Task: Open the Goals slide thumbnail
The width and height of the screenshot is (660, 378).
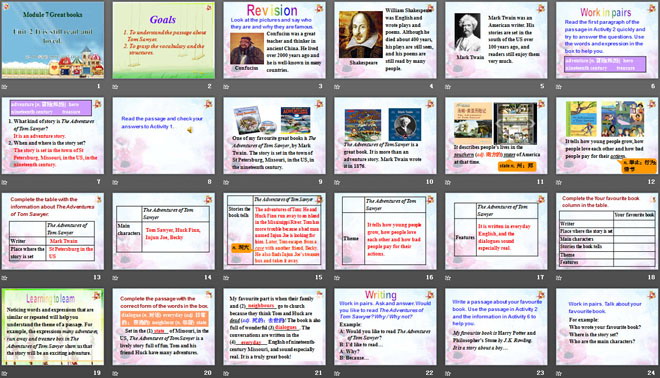Action: (x=163, y=40)
